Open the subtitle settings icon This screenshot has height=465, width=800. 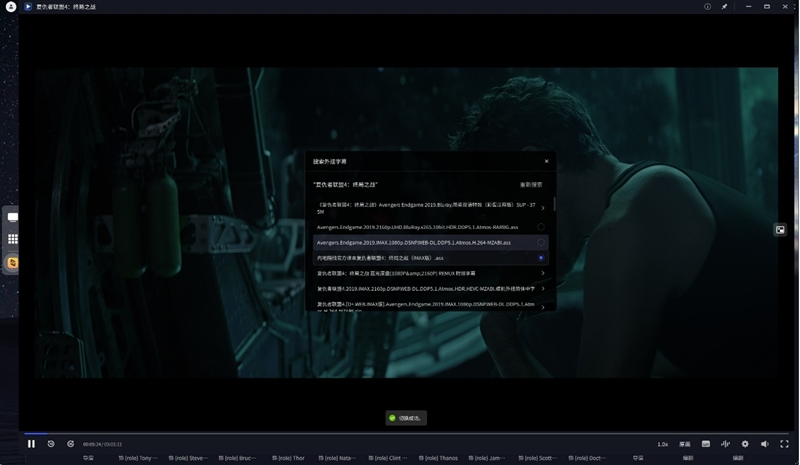click(706, 444)
